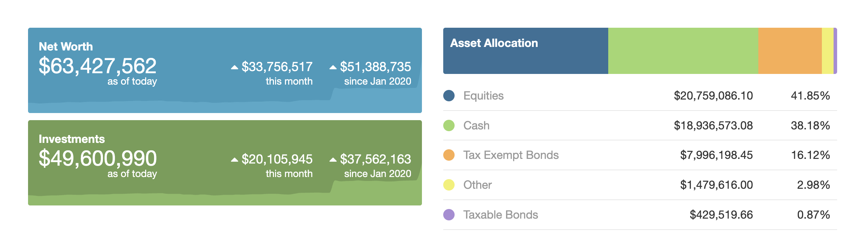Viewport: 868px width, 241px height.
Task: Select the yellow Other bar segment
Action: (x=827, y=51)
